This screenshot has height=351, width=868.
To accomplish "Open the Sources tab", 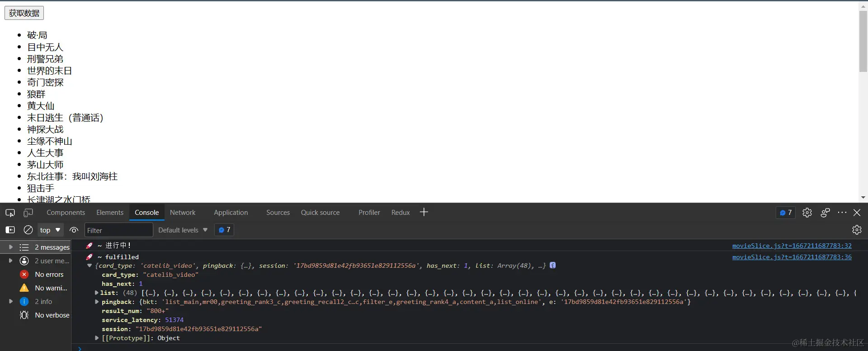I will (278, 213).
